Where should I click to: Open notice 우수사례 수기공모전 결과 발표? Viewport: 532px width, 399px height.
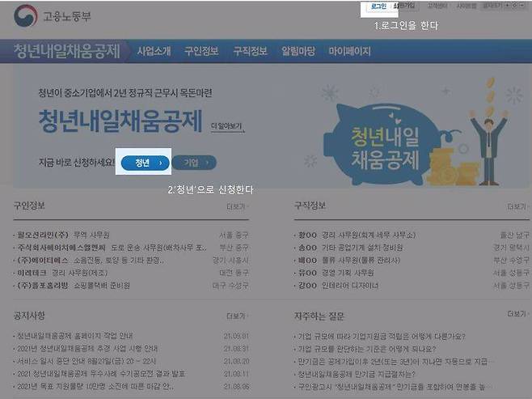pyautogui.click(x=101, y=374)
